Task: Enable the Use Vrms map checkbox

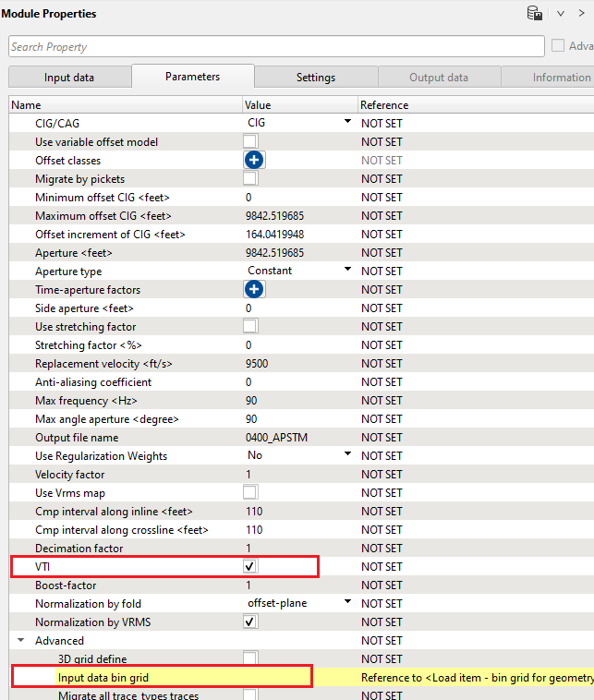Action: click(x=250, y=492)
